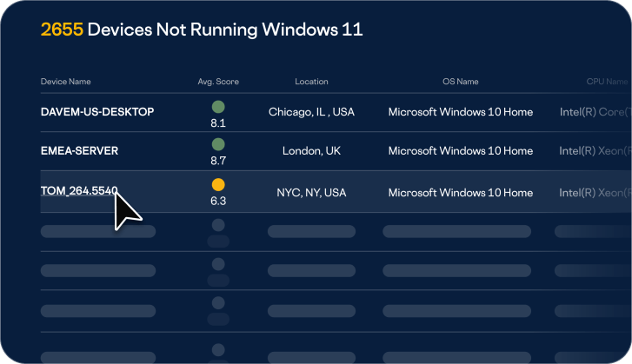Click the 8.1 average score value
The height and width of the screenshot is (364, 632).
[x=218, y=123]
